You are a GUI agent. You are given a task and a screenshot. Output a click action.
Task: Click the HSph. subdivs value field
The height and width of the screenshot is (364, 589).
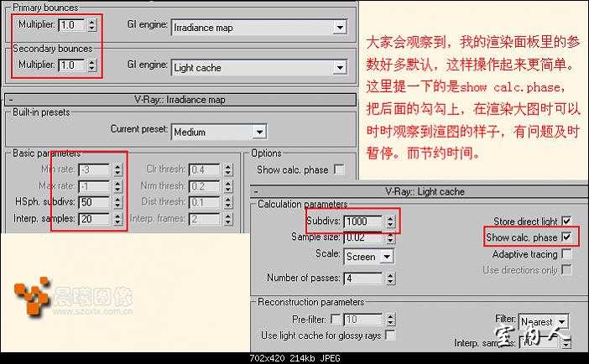94,202
